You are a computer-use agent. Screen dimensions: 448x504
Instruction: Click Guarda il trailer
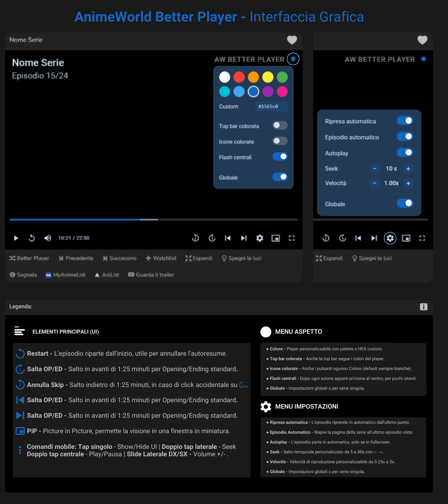point(151,275)
